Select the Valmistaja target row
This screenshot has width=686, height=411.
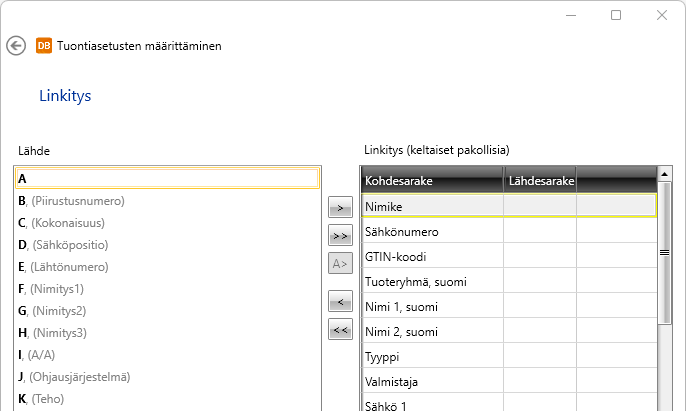pyautogui.click(x=431, y=381)
